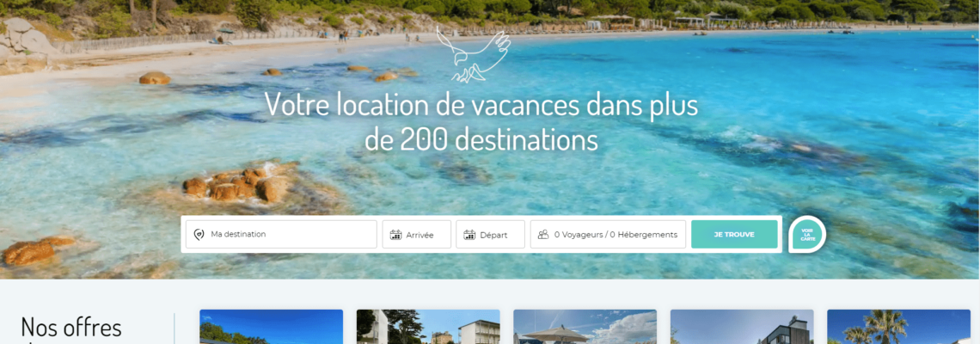Screen dimensions: 980x344
Task: Open the Départ date picker
Action: pyautogui.click(x=490, y=235)
